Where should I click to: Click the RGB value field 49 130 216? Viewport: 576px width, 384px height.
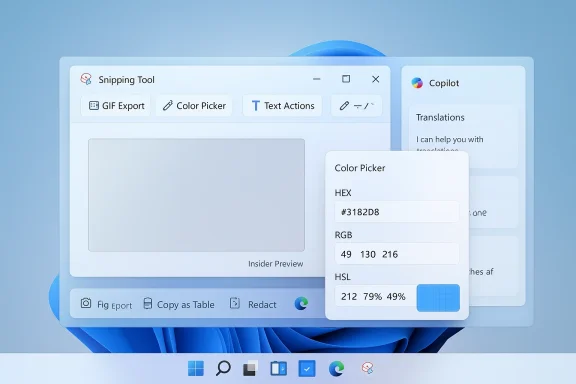(x=397, y=254)
